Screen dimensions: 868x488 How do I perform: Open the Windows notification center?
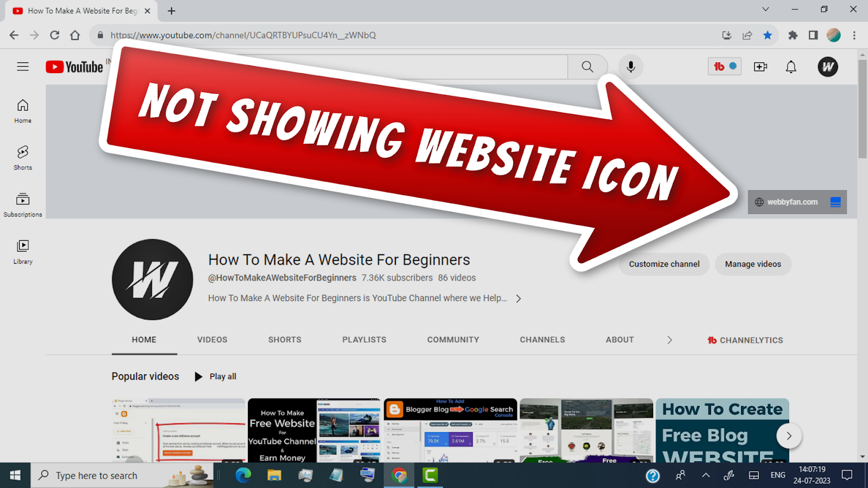pos(847,476)
